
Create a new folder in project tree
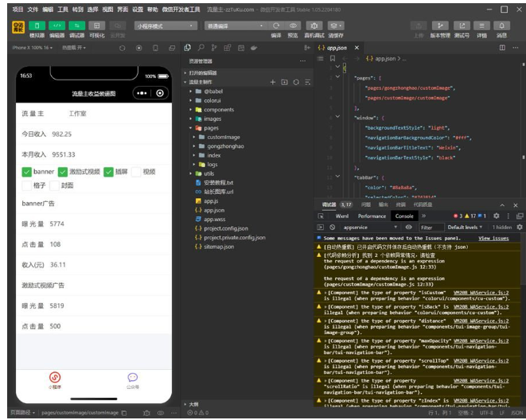pyautogui.click(x=284, y=82)
